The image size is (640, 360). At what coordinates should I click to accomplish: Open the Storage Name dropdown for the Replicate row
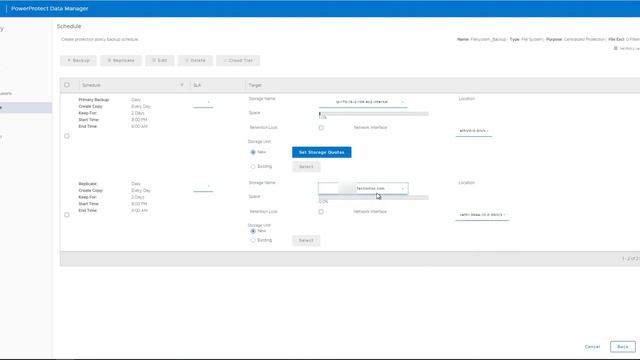(x=363, y=188)
